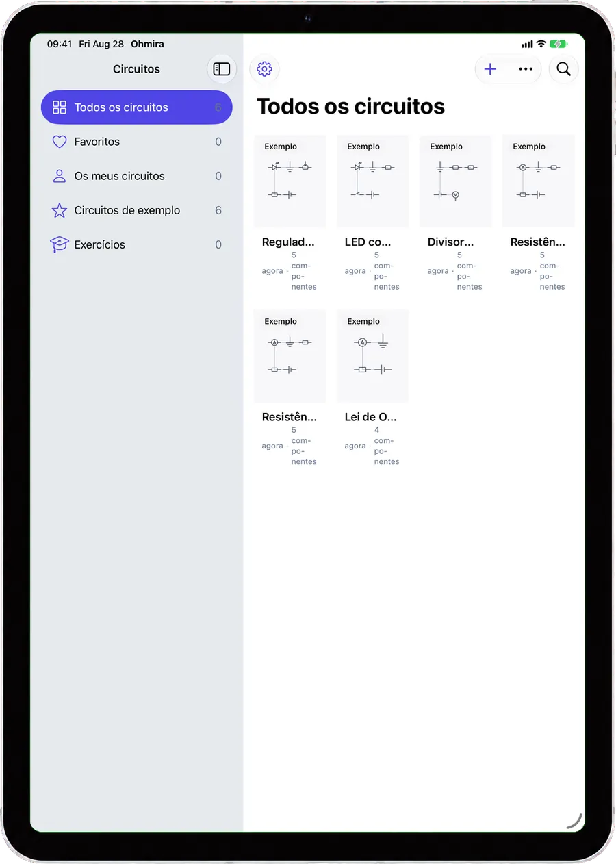Tap the Fri Aug 28 date
Viewport: 616px width, 864px height.
[101, 44]
